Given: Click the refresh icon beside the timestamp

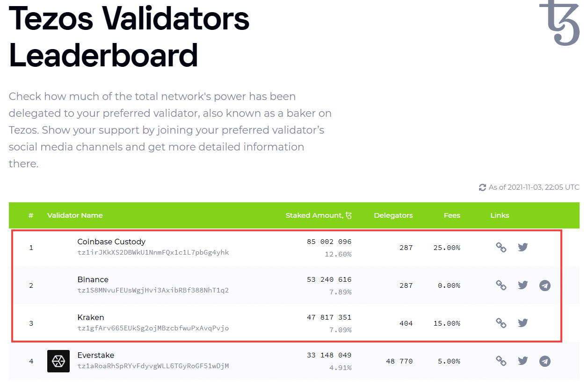Looking at the screenshot, I should (x=482, y=187).
